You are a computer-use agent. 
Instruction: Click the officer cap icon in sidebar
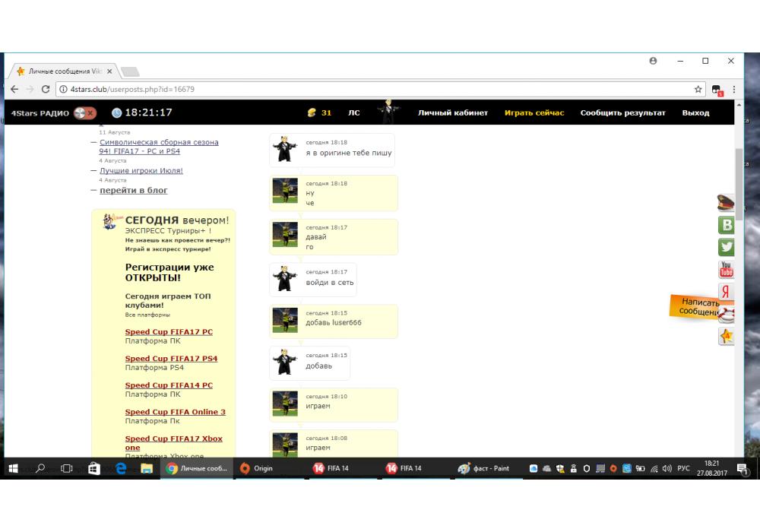coord(727,203)
